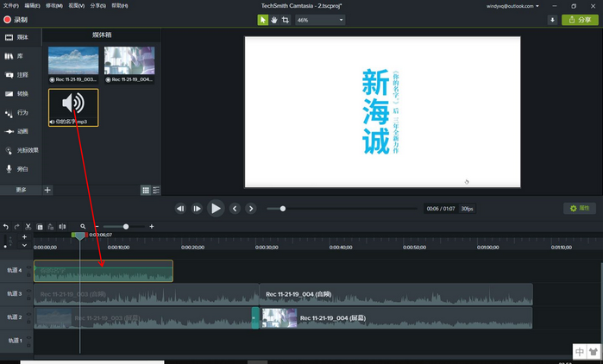Select the arrow Edit mode tool
The height and width of the screenshot is (364, 603).
262,20
